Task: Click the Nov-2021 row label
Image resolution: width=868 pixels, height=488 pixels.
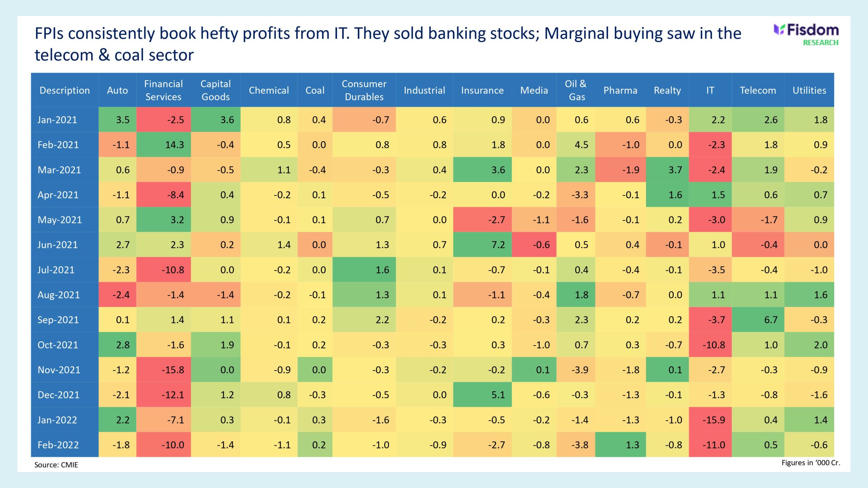Action: coord(59,370)
